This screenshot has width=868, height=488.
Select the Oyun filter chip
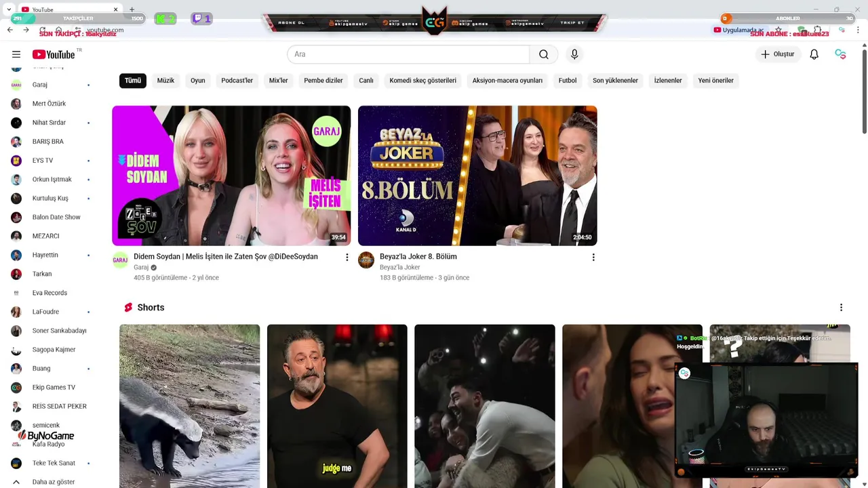tap(198, 81)
